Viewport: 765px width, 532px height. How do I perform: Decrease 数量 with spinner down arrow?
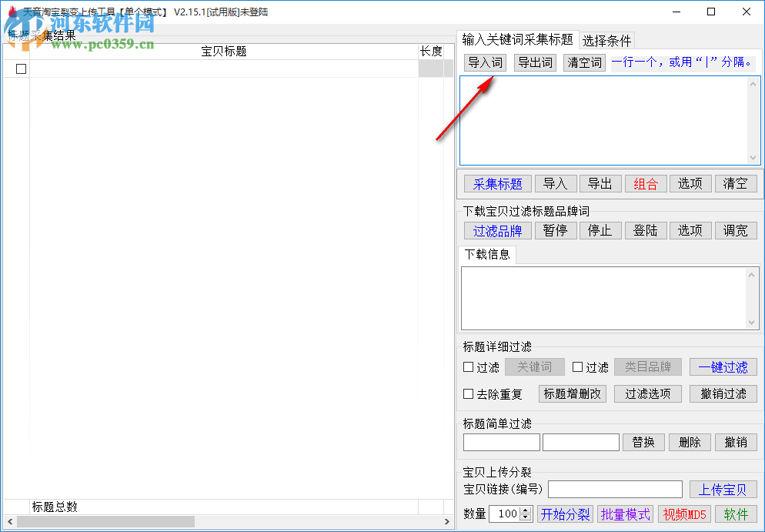pyautogui.click(x=526, y=517)
